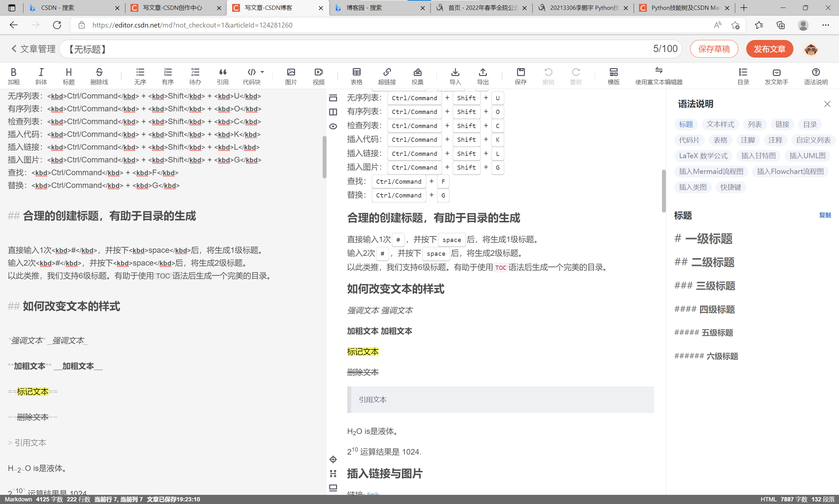The image size is (839, 504).
Task: Expand the code block (代码块) dropdown arrow
Action: click(262, 72)
